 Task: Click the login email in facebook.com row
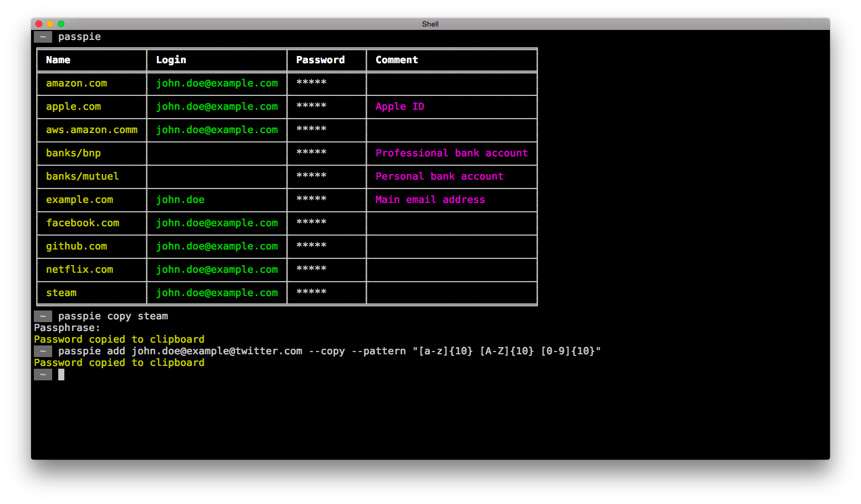(217, 223)
